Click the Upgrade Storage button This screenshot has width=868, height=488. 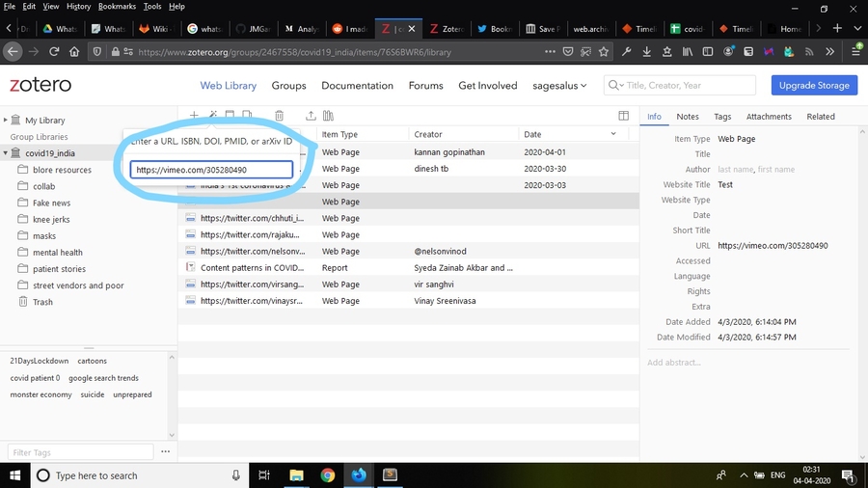point(814,86)
